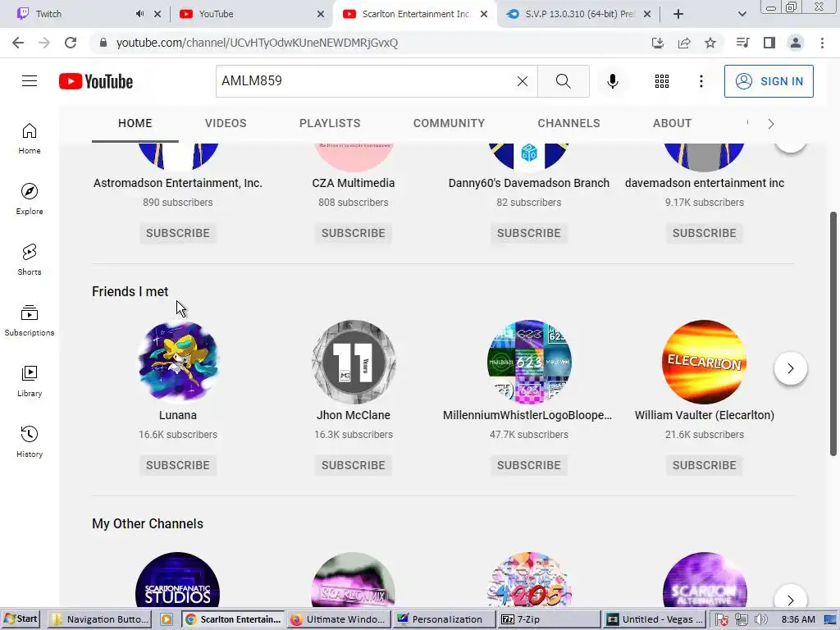Open the Windows Start button
This screenshot has width=840, height=630.
pyautogui.click(x=21, y=619)
